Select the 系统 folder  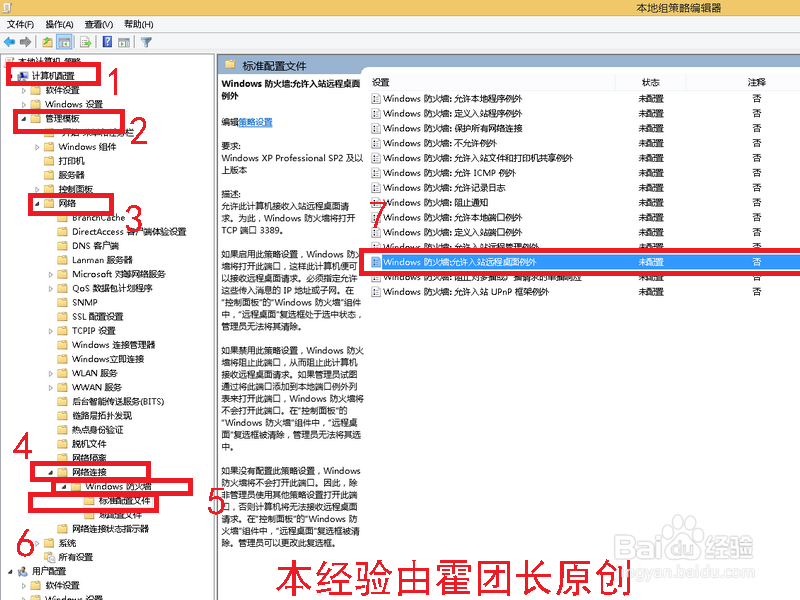67,543
